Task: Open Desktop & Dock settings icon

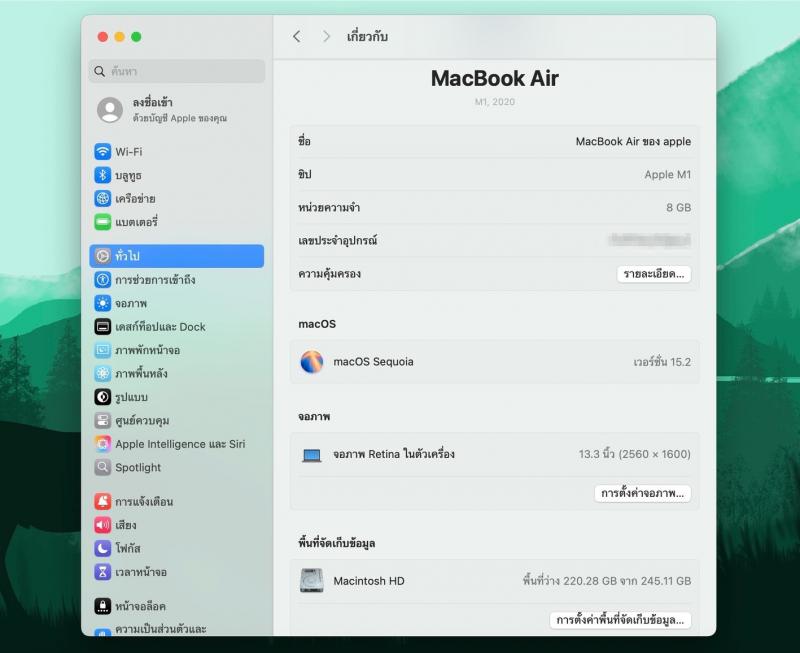Action: [102, 327]
